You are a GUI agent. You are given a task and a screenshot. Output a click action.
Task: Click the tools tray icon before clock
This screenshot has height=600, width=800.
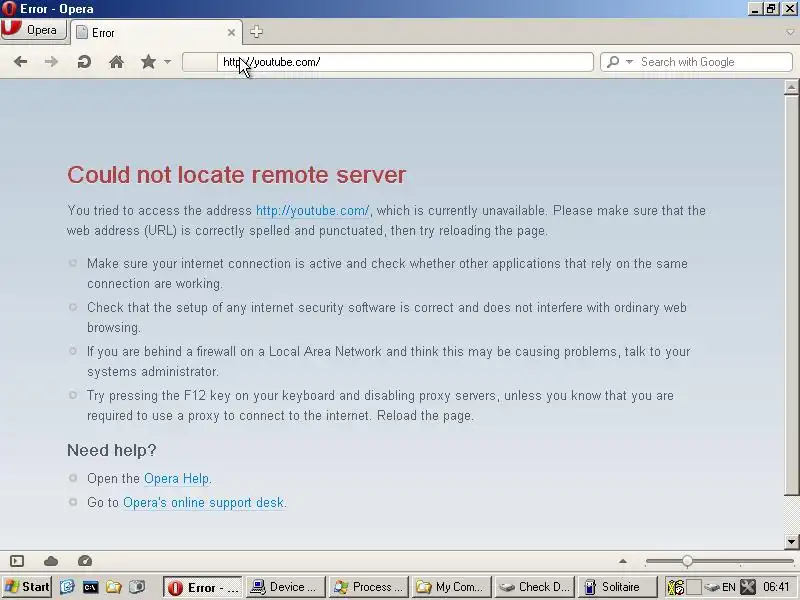pos(748,587)
